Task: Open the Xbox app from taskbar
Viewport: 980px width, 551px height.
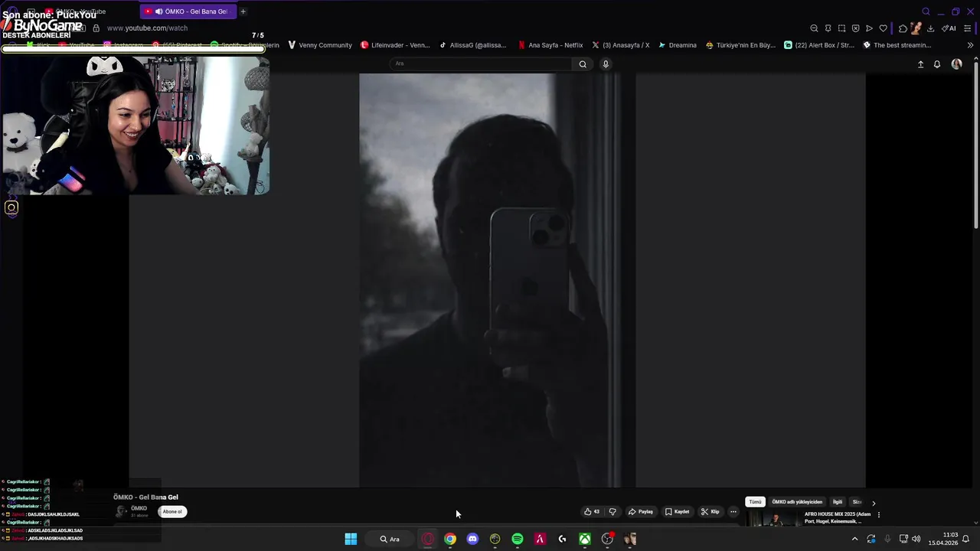Action: (585, 539)
